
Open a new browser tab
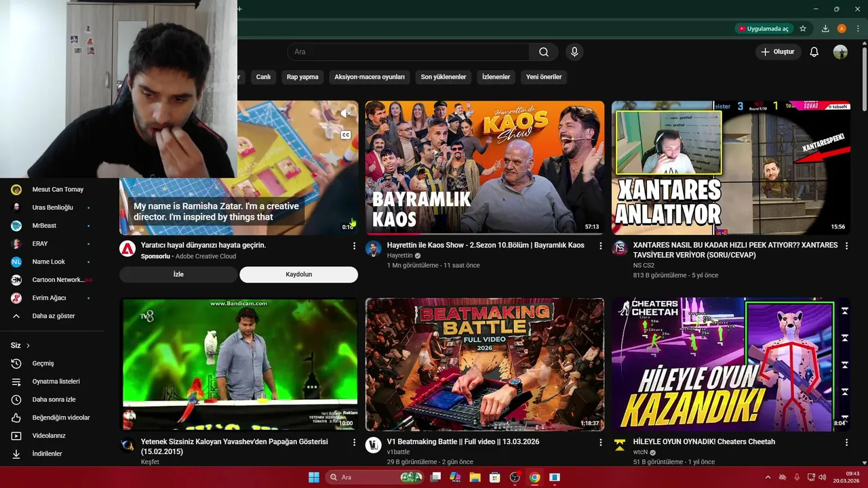click(239, 9)
